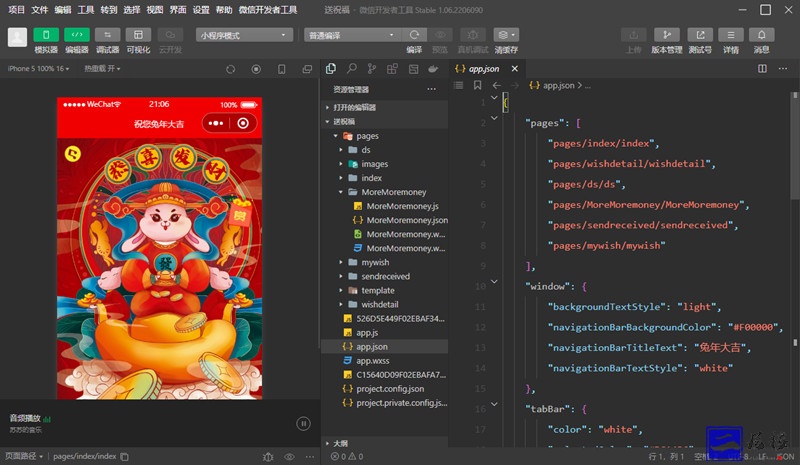The width and height of the screenshot is (800, 465).
Task: Toggle the 模拟器 simulator panel
Action: [46, 35]
